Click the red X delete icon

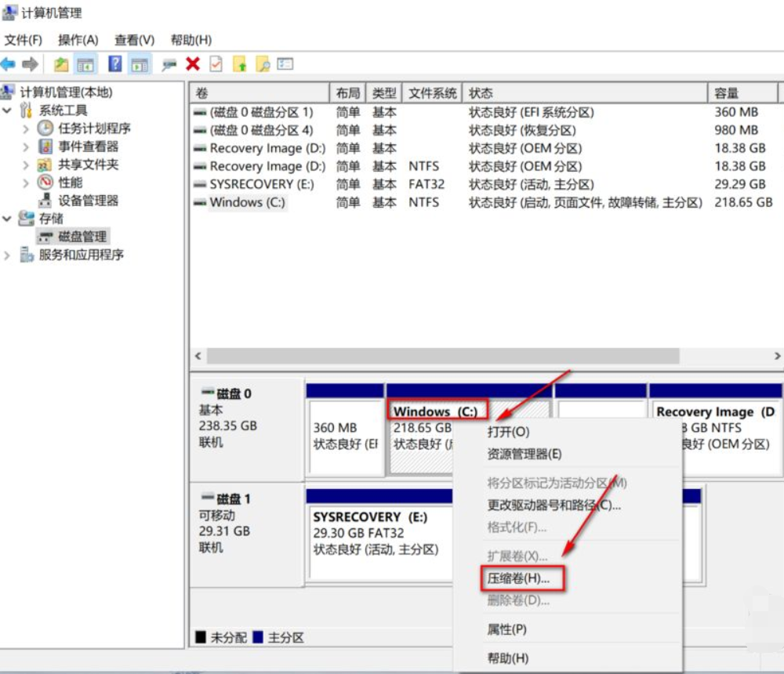[192, 64]
